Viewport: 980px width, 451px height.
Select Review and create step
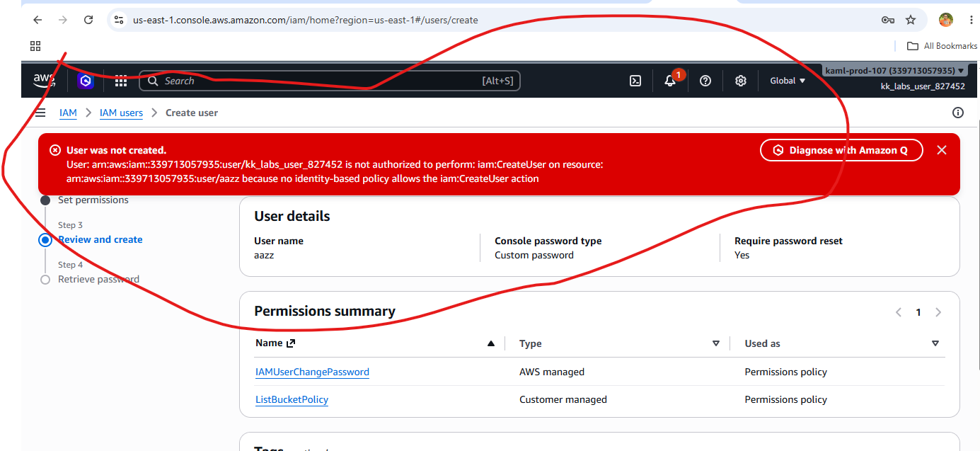100,239
